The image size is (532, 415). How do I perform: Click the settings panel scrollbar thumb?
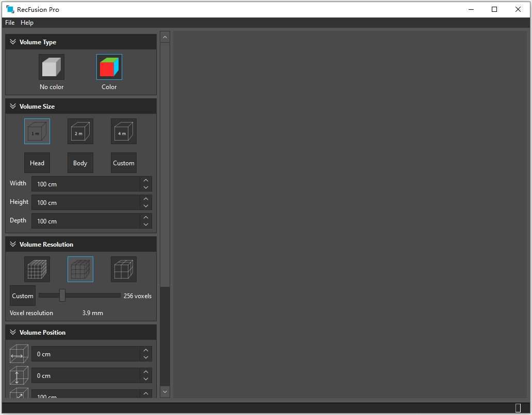165,165
